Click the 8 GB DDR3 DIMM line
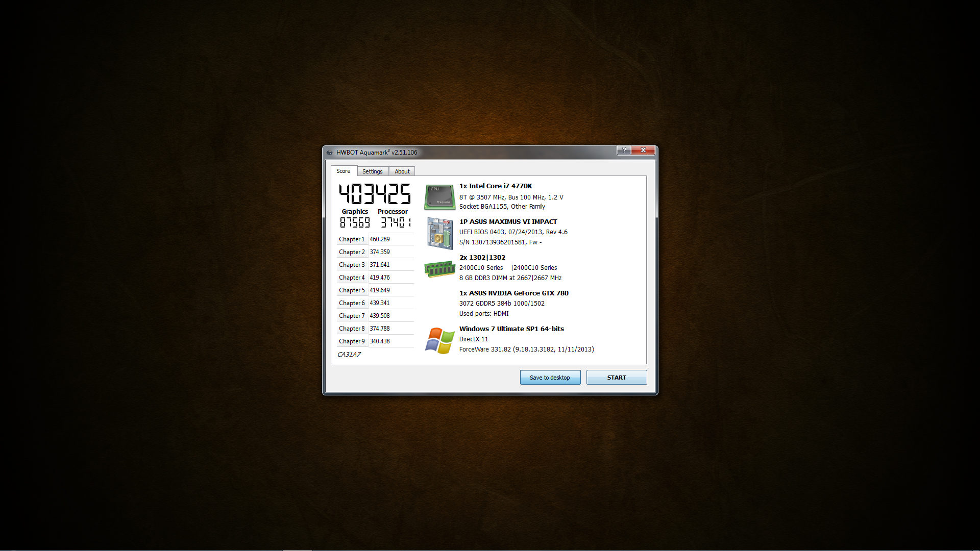Screen dimensions: 980x551 click(x=510, y=278)
